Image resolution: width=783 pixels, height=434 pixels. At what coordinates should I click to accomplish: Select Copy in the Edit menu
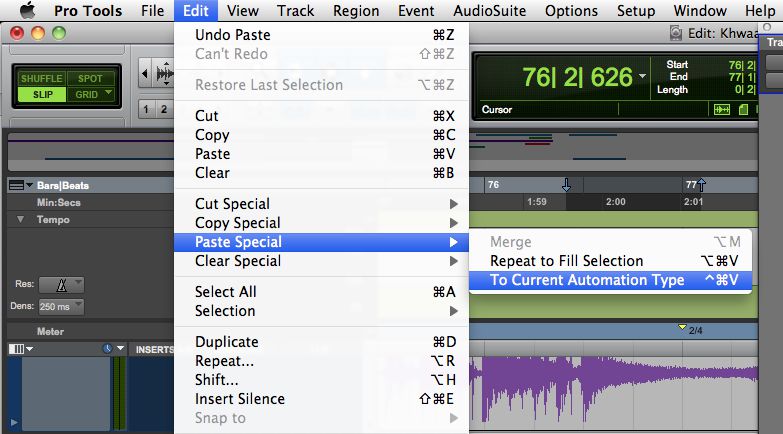(x=322, y=134)
